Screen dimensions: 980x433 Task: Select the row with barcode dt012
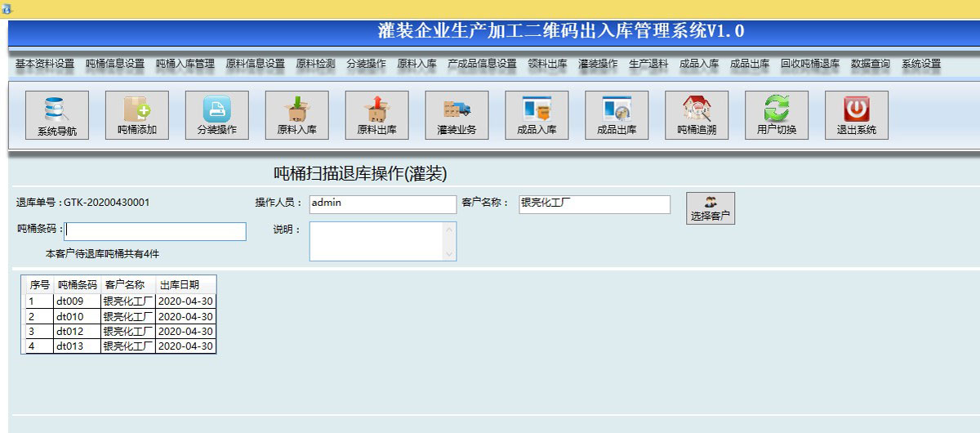[121, 331]
